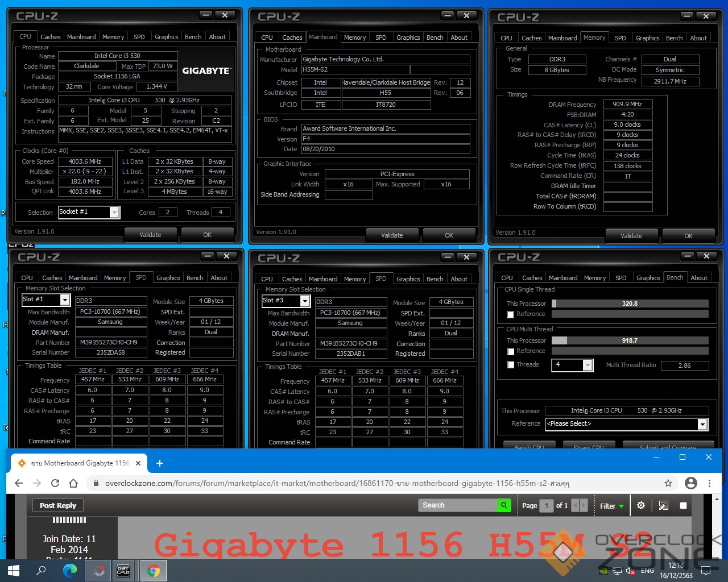The height and width of the screenshot is (582, 728).
Task: Open the Reference <Please Select> dropdown
Action: click(x=702, y=424)
